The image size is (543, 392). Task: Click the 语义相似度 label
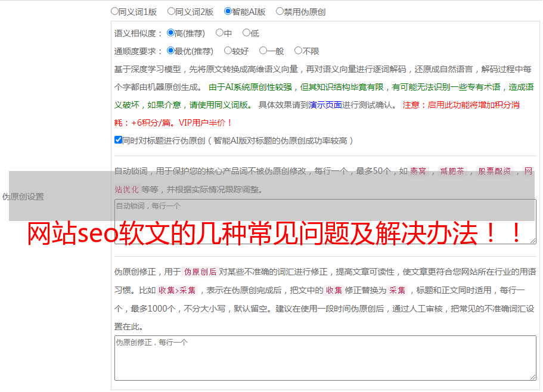click(138, 33)
